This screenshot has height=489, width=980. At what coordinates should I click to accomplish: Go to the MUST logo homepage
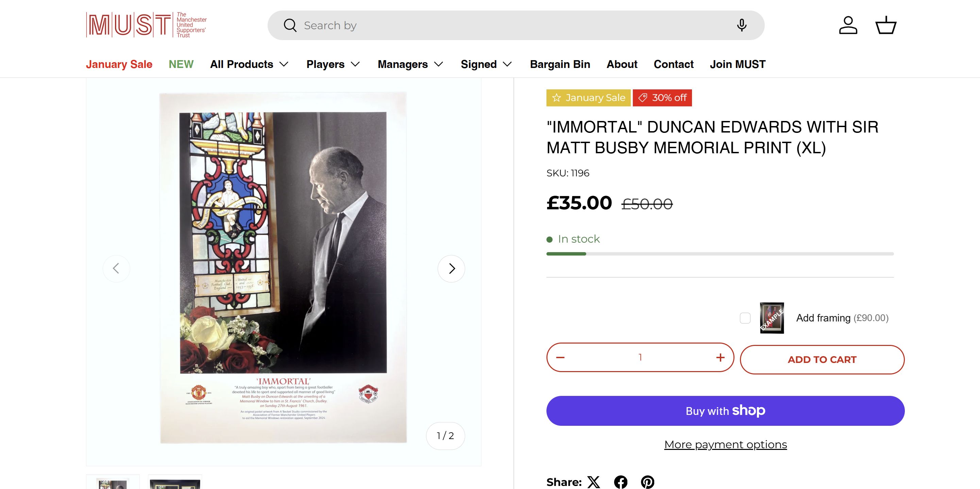tap(147, 25)
